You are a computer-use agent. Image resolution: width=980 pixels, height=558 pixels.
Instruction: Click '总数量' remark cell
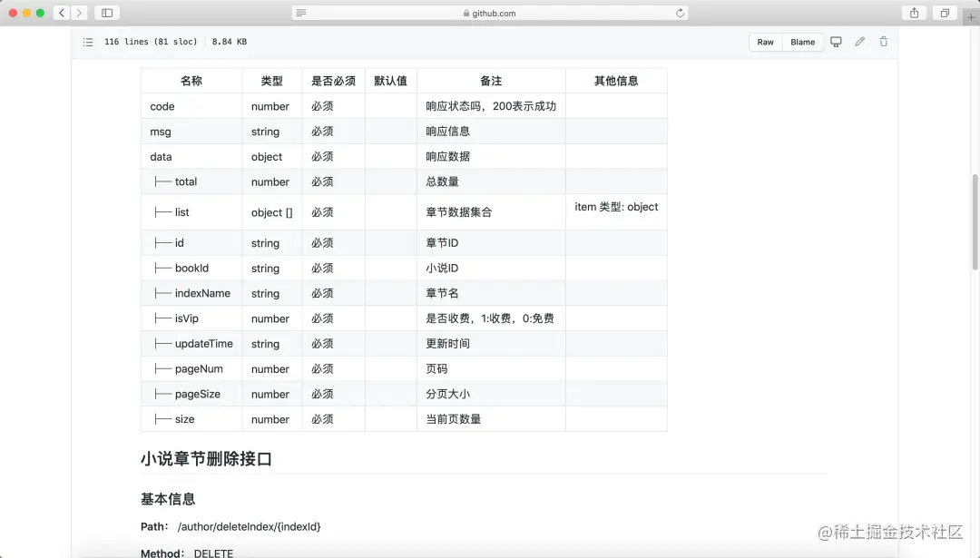(x=491, y=181)
